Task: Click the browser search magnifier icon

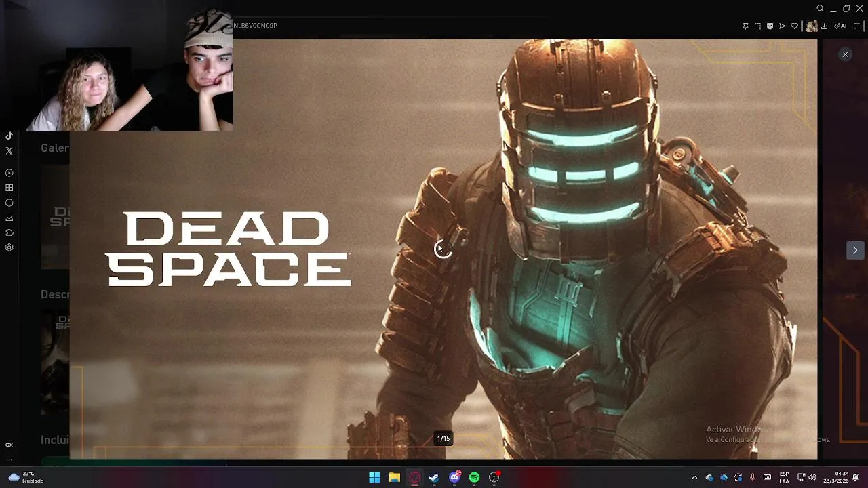Action: click(820, 9)
